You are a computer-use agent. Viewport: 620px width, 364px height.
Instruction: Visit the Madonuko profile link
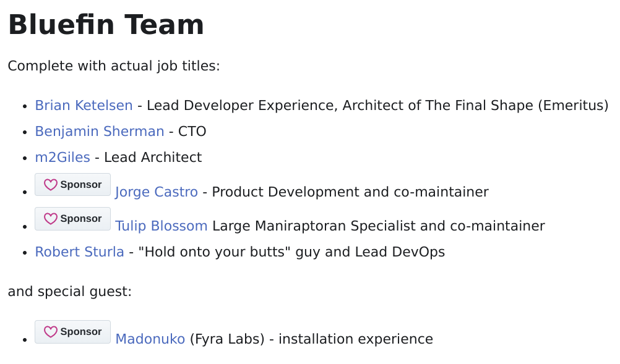coord(150,339)
